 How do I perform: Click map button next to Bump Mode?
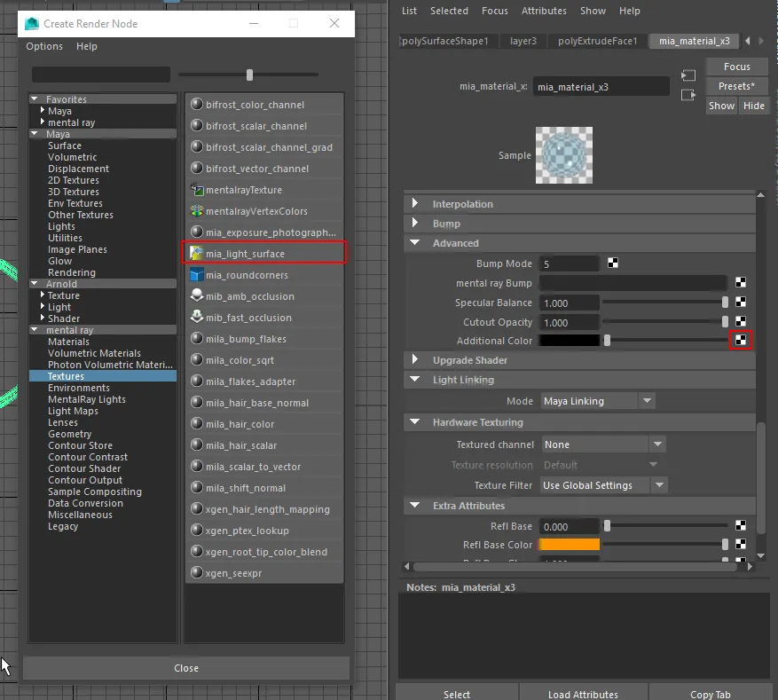click(x=613, y=263)
